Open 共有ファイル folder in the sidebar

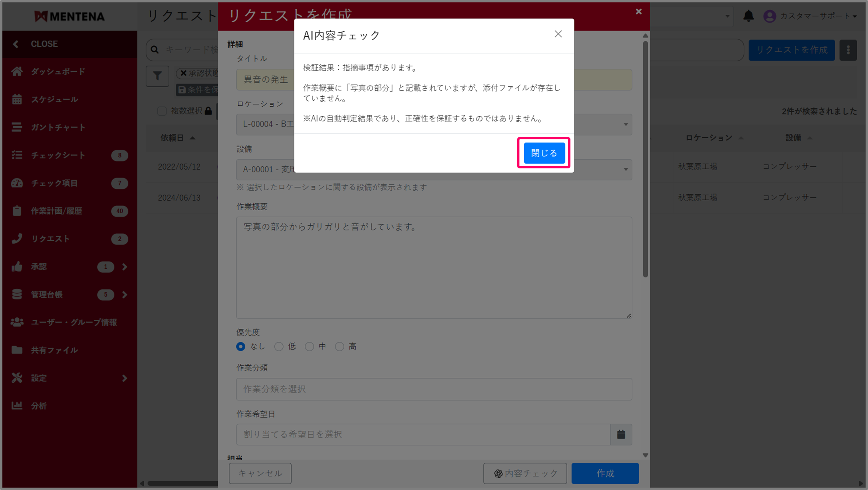[54, 350]
